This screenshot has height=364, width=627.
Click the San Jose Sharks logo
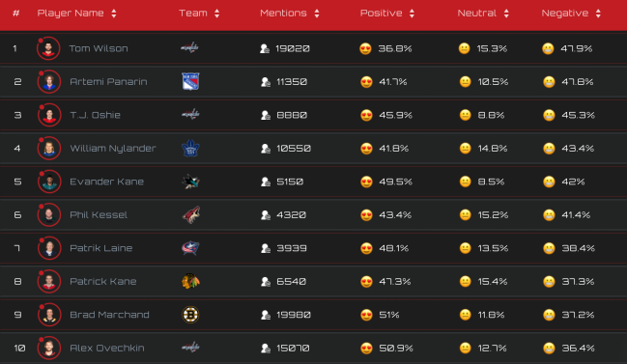tap(190, 182)
